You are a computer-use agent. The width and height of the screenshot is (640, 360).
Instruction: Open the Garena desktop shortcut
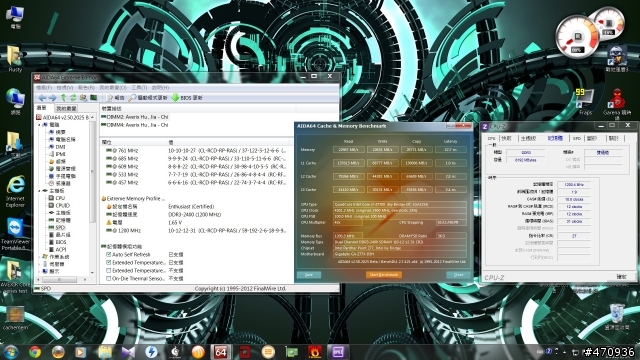point(617,104)
